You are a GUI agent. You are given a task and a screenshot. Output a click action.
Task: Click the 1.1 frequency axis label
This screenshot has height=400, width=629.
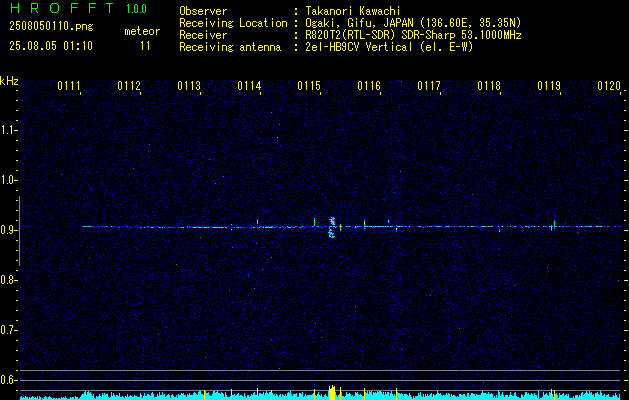point(8,130)
